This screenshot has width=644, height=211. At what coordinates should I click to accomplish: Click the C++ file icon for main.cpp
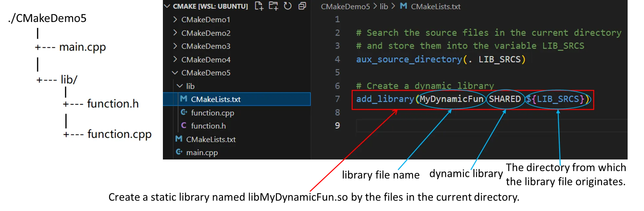[179, 152]
